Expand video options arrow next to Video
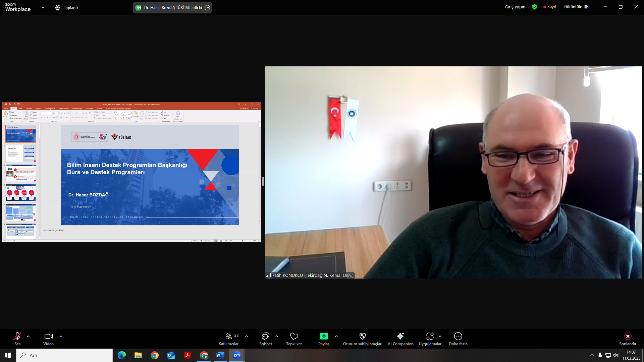644x362 pixels. click(x=61, y=336)
